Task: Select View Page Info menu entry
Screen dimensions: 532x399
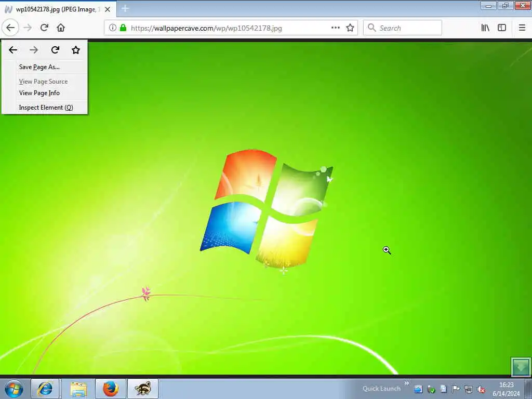Action: [x=45, y=93]
